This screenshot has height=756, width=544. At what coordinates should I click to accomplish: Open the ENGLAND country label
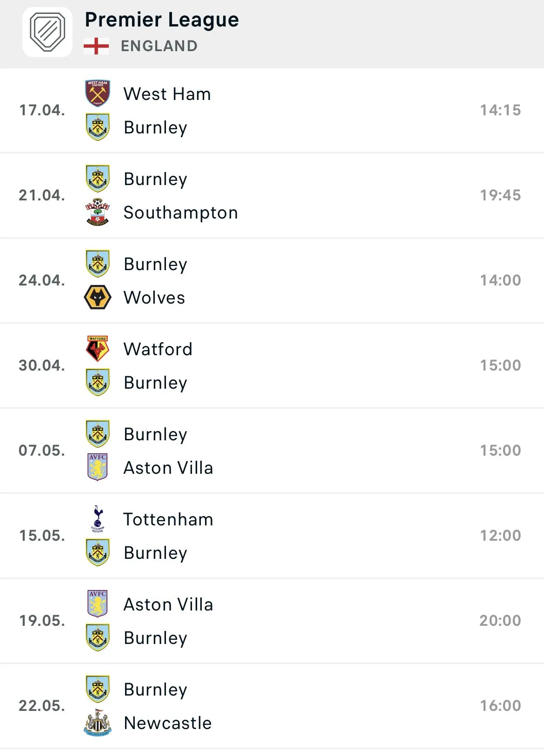(x=159, y=46)
